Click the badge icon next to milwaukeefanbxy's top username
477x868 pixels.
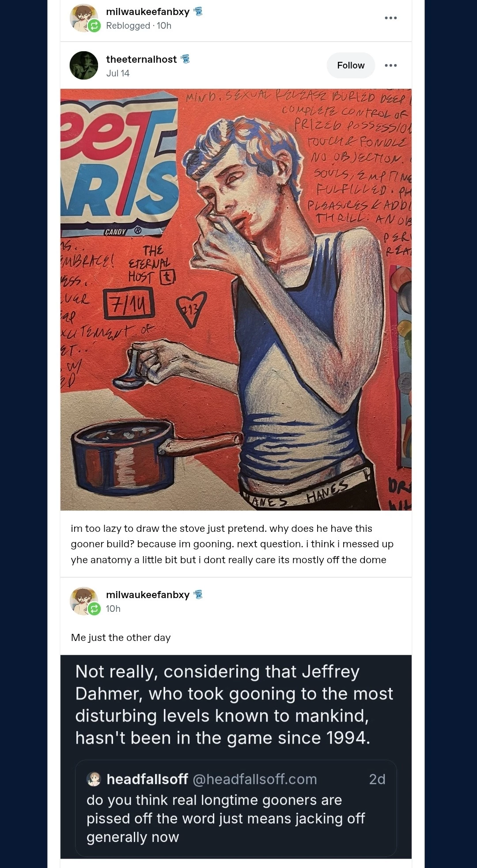click(198, 11)
